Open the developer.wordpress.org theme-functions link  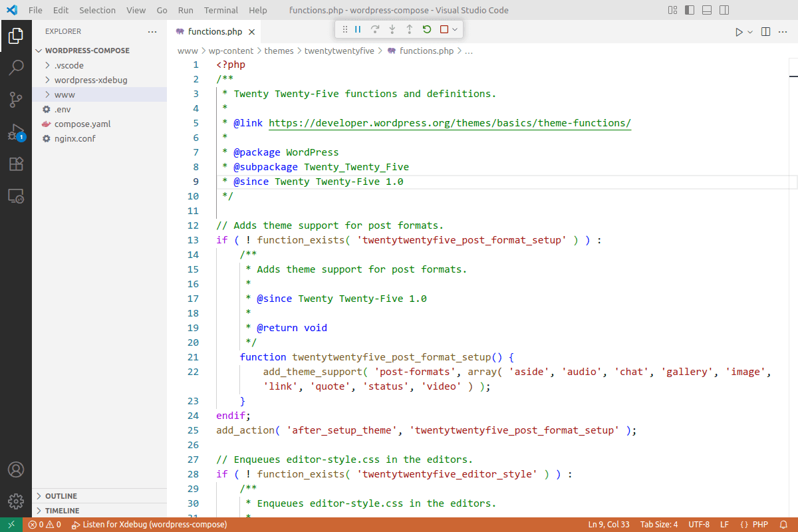[450, 123]
